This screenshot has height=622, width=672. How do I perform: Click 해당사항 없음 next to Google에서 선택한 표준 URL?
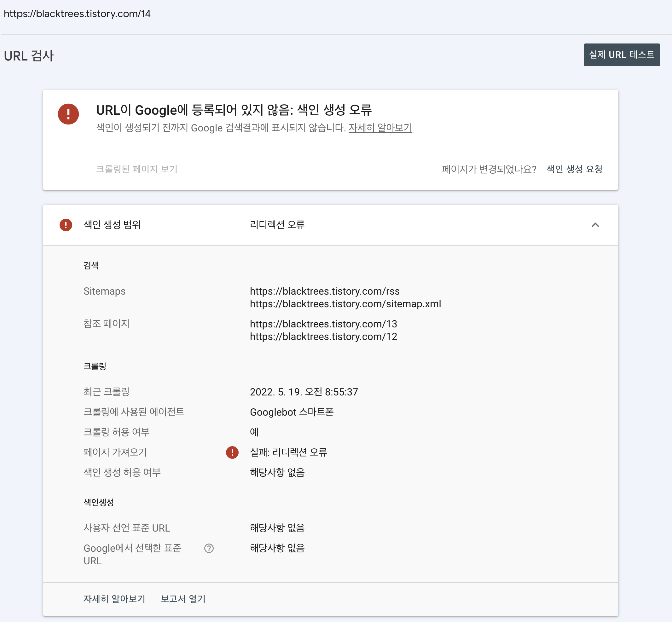(277, 548)
